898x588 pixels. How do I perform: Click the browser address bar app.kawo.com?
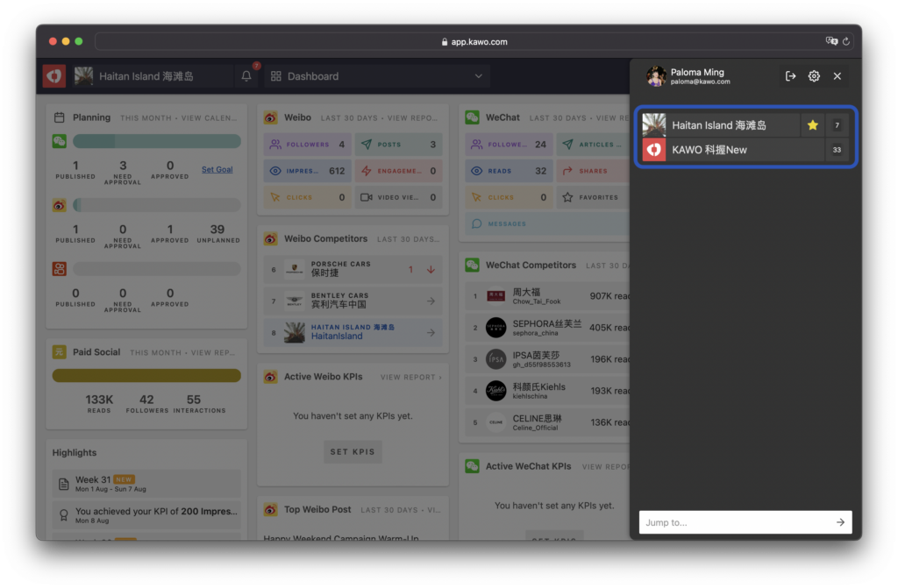(474, 42)
